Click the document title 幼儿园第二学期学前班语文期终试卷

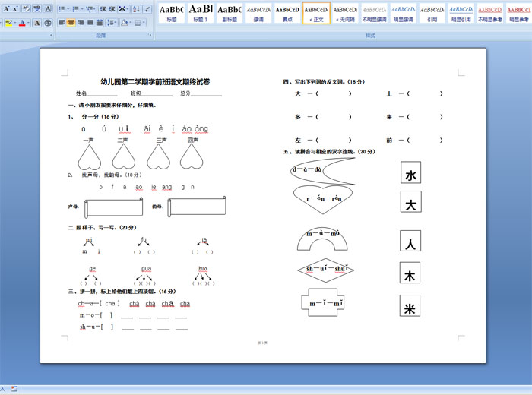point(155,82)
